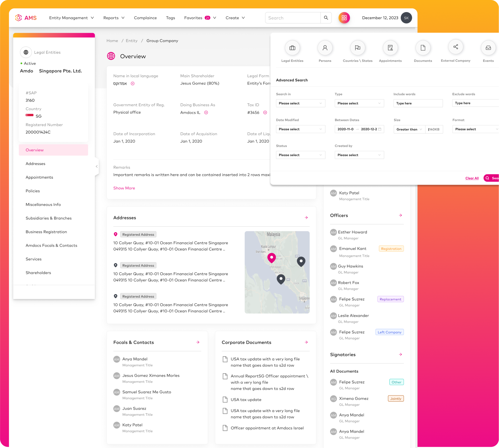Open the Type dropdown
This screenshot has width=499, height=448.
tap(359, 103)
